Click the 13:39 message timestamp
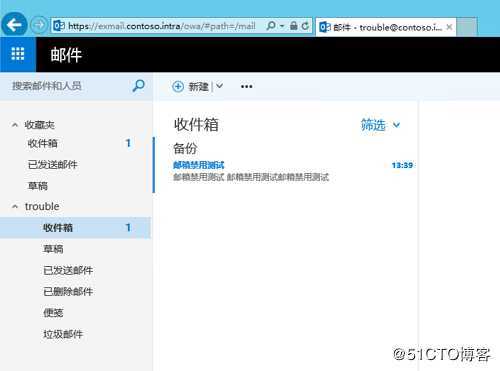Screen dimensions: 500x371 click(x=402, y=165)
